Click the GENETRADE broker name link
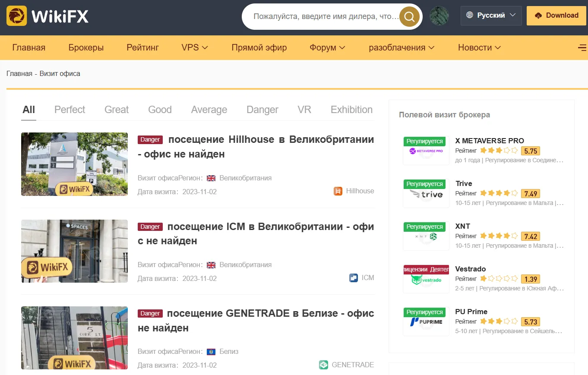The height and width of the screenshot is (375, 588). coord(353,365)
